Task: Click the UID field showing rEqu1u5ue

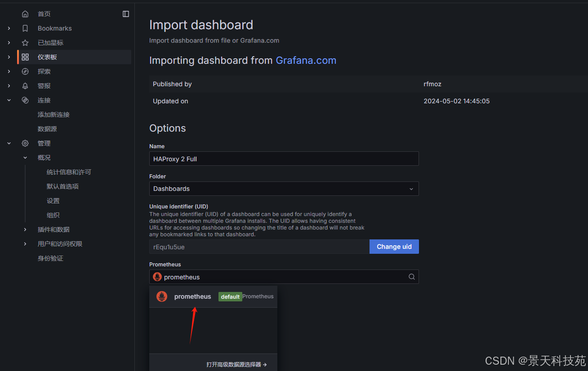Action: (x=259, y=247)
